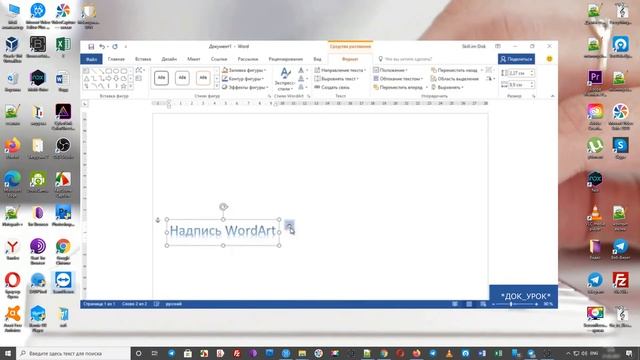Click the Edit Shape icon
The image size is (640, 360).
pos(139,70)
